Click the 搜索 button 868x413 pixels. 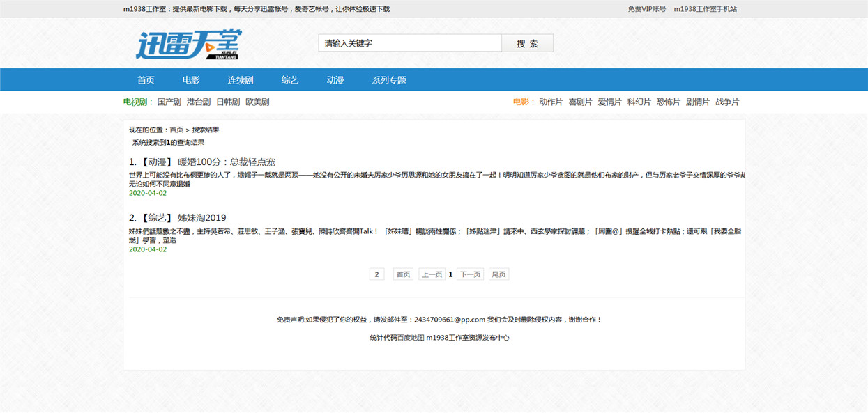click(527, 43)
